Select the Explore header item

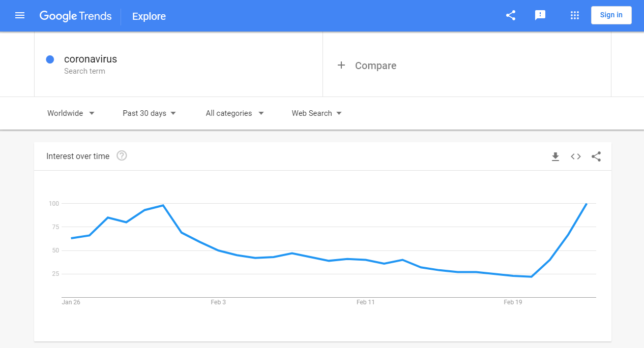point(149,16)
